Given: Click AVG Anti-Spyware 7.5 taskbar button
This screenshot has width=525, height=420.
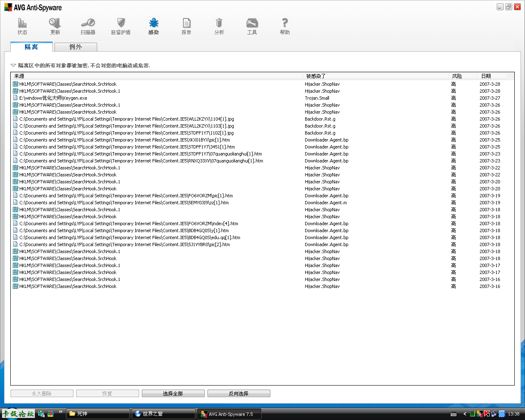Looking at the screenshot, I should click(229, 414).
